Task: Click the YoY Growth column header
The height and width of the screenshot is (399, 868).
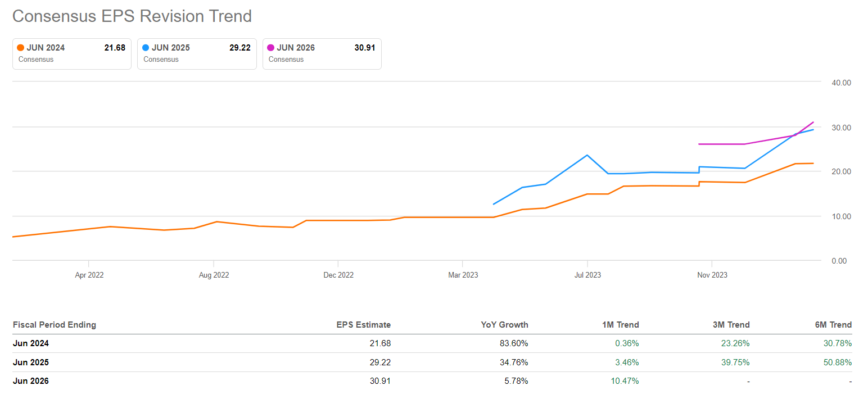Action: click(x=505, y=325)
